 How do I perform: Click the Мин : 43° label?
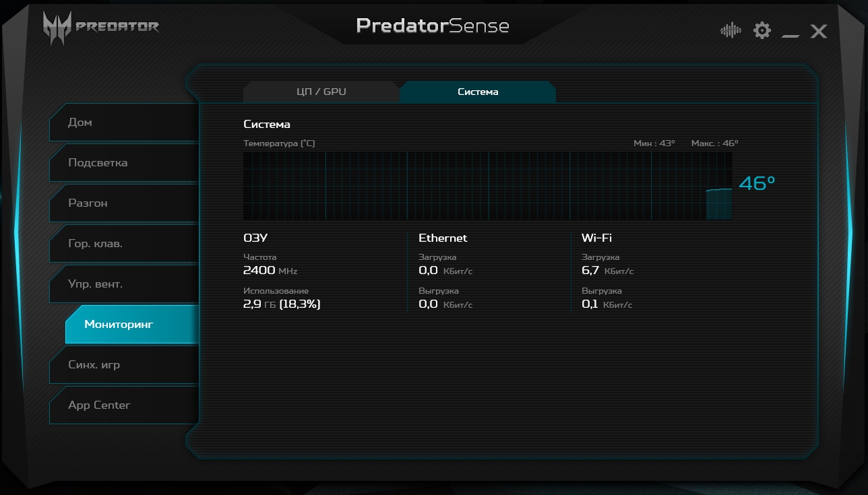654,143
